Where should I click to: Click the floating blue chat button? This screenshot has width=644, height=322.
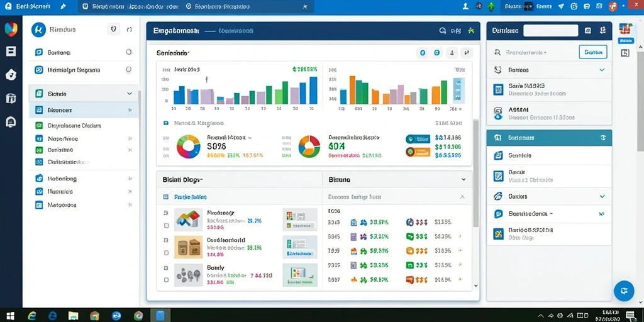tap(625, 291)
